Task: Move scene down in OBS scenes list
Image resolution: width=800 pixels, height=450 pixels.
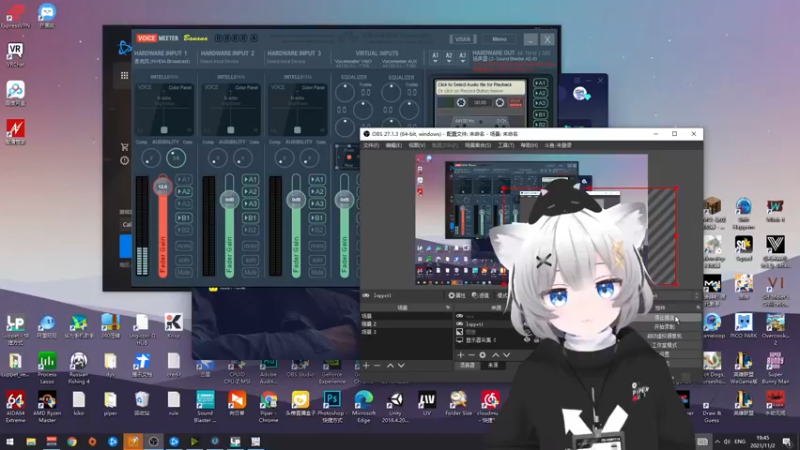Action: [x=402, y=365]
